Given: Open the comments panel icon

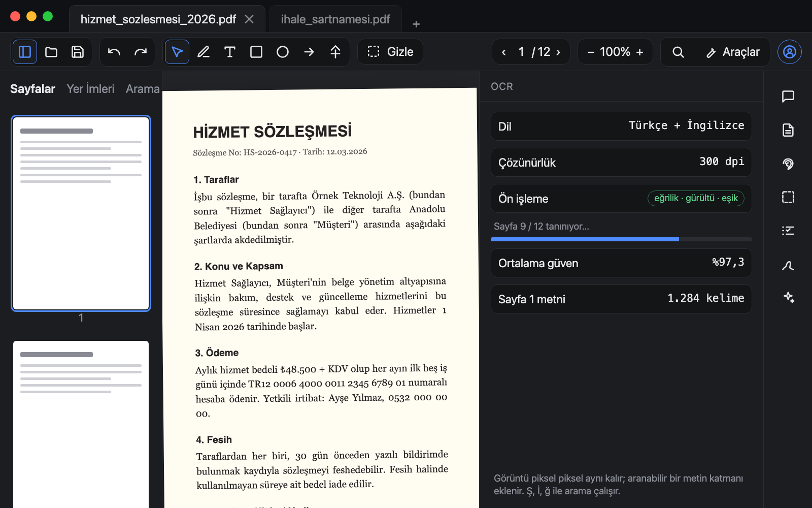Looking at the screenshot, I should click(788, 97).
